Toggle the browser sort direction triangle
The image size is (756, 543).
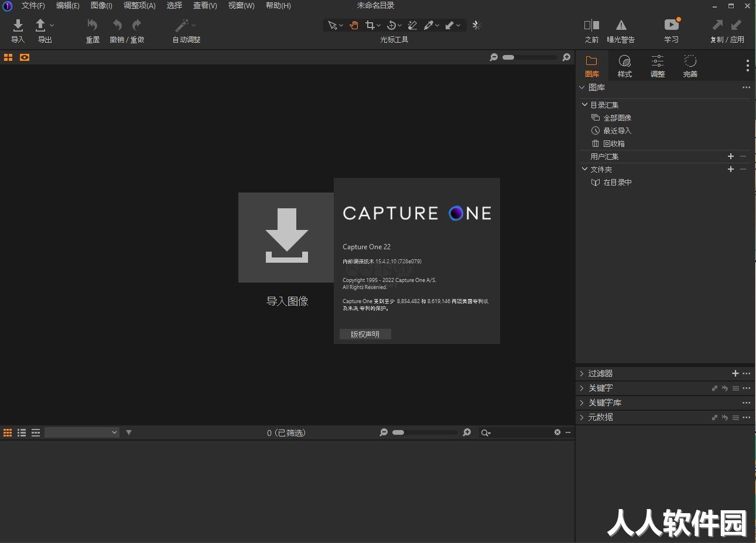pos(129,432)
